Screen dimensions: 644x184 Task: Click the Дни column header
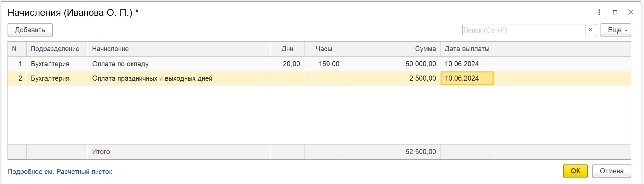coord(287,49)
